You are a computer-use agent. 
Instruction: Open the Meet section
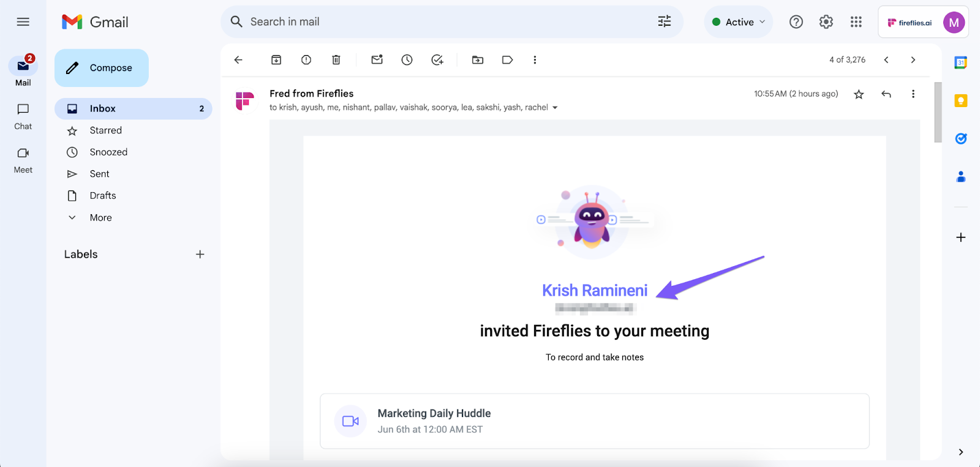23,160
